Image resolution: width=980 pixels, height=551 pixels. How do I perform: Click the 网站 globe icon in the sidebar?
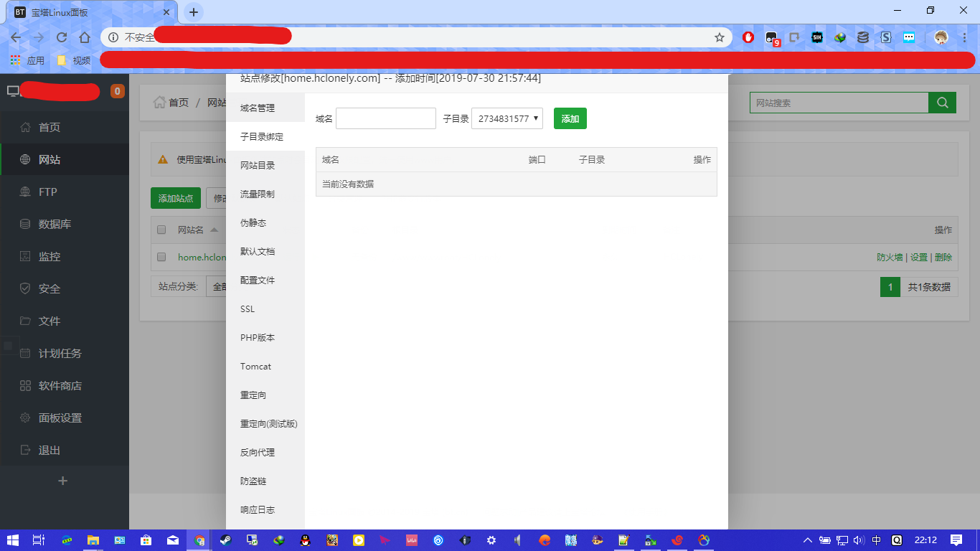(x=25, y=160)
